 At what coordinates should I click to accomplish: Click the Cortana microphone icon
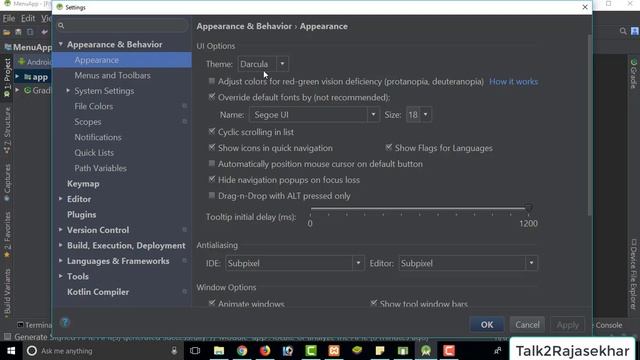point(174,351)
